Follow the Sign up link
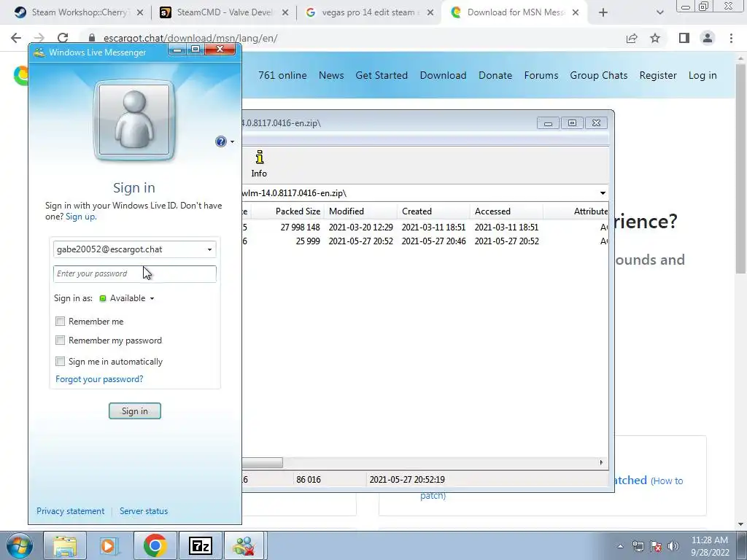Viewport: 747px width, 560px height. tap(81, 217)
